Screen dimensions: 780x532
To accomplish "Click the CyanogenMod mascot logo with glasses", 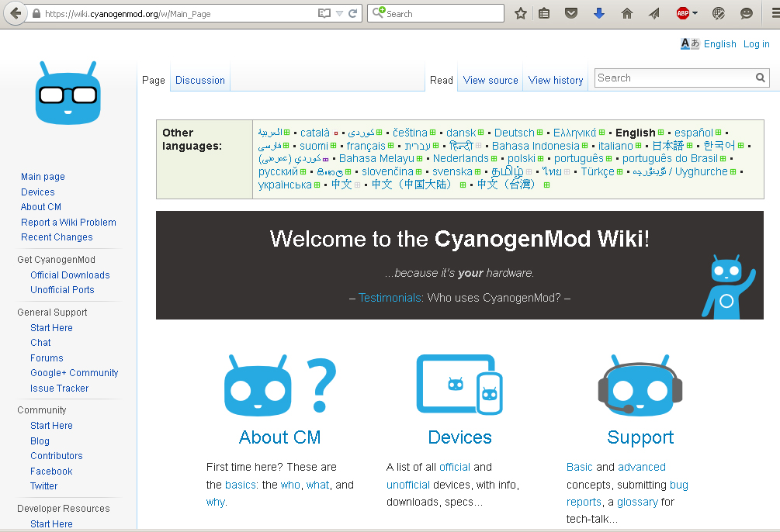I will click(x=68, y=93).
